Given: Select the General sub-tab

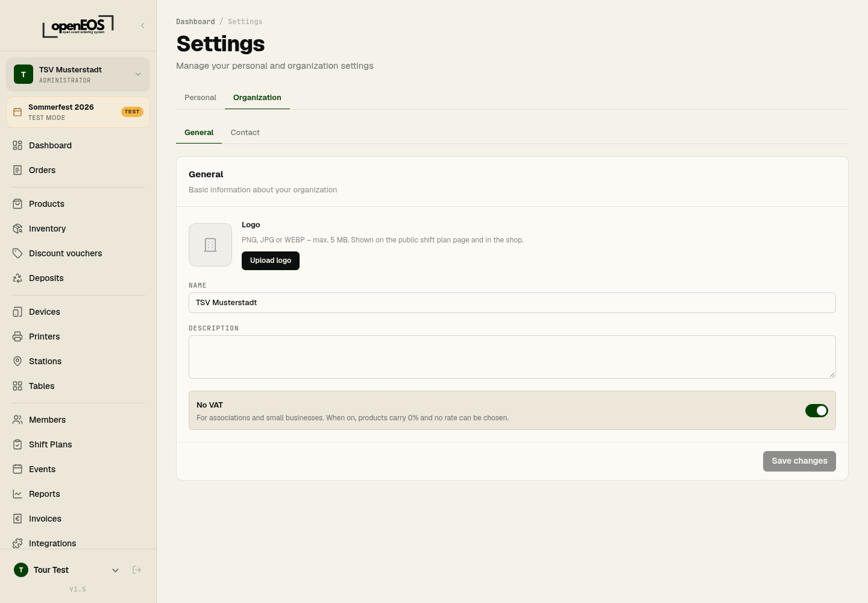Looking at the screenshot, I should click(x=199, y=133).
